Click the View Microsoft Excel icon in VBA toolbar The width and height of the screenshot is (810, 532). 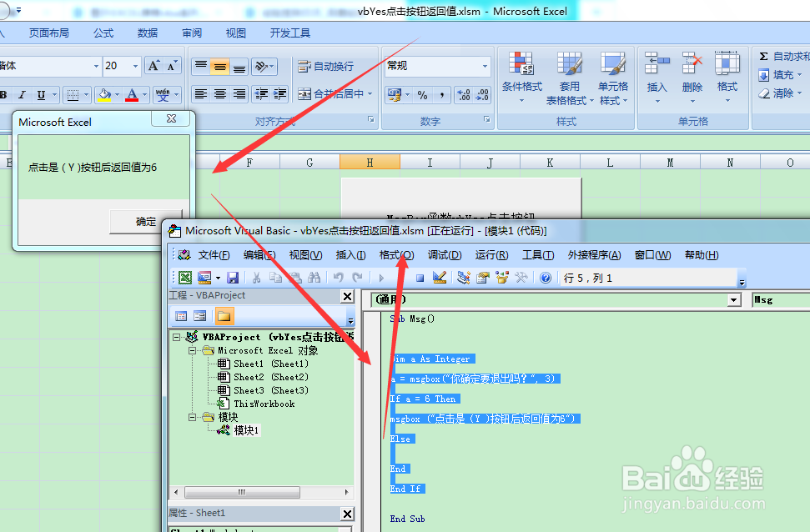185,278
